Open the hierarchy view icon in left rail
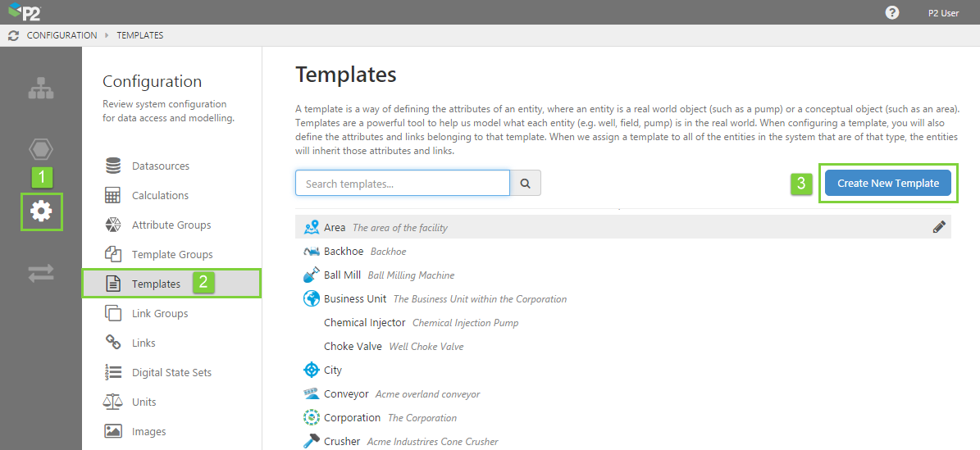The width and height of the screenshot is (980, 450). point(41,89)
